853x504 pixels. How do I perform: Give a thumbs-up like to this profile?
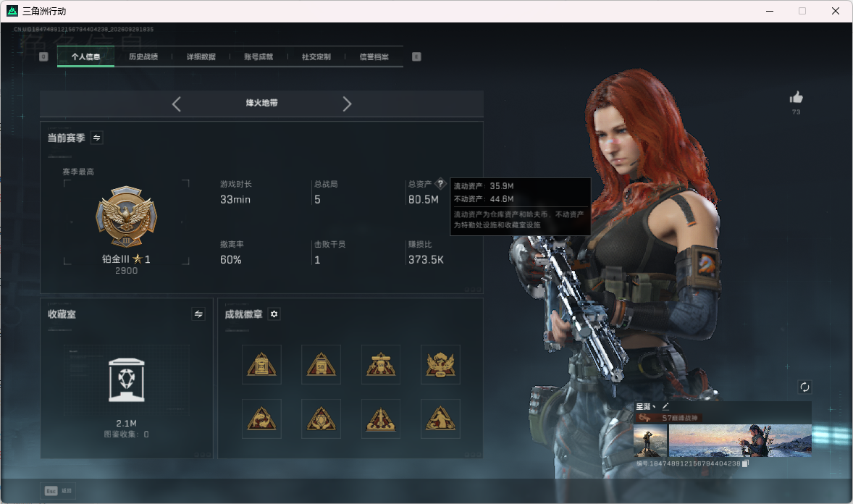tap(797, 98)
